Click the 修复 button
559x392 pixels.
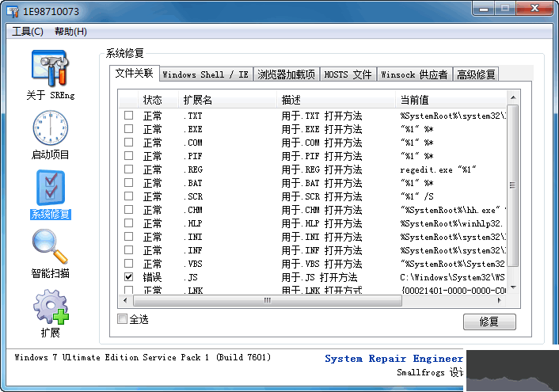489,322
